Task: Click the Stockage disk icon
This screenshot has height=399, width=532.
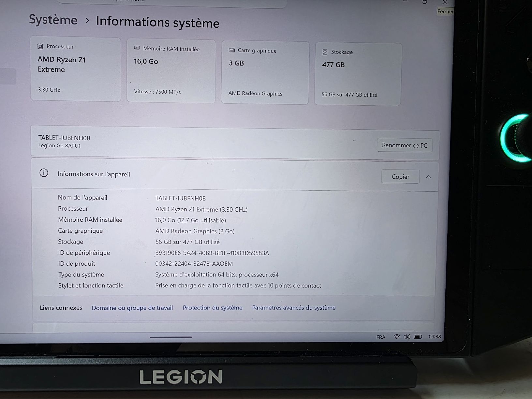Action: click(x=325, y=52)
